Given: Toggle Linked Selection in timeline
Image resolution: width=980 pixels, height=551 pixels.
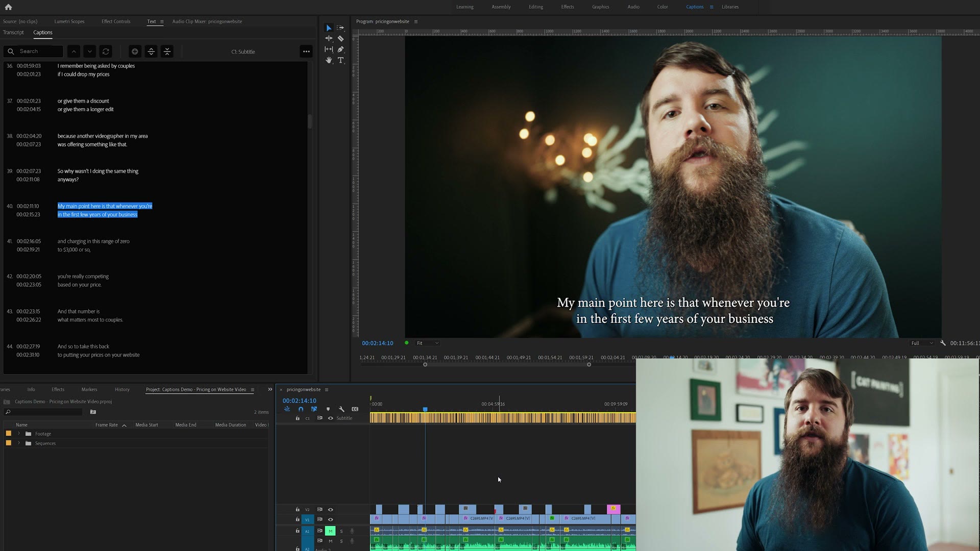Looking at the screenshot, I should coord(314,409).
